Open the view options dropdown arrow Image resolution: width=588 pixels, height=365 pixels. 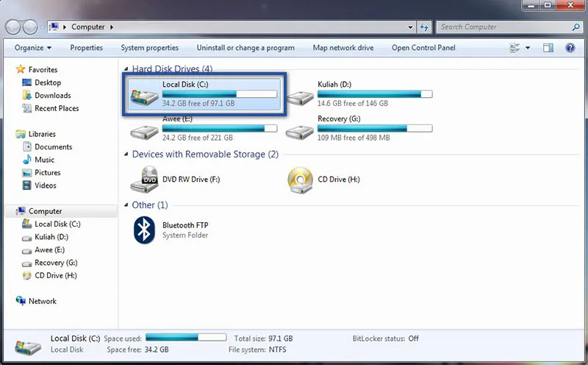(527, 48)
